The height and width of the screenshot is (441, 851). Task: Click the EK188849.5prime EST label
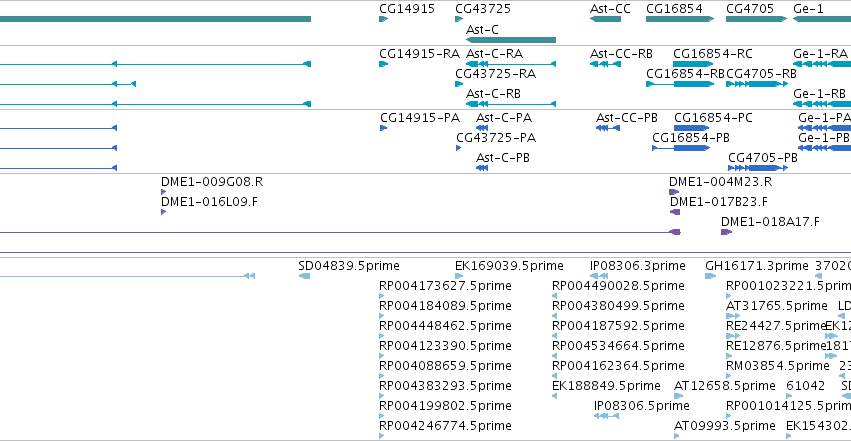point(606,387)
